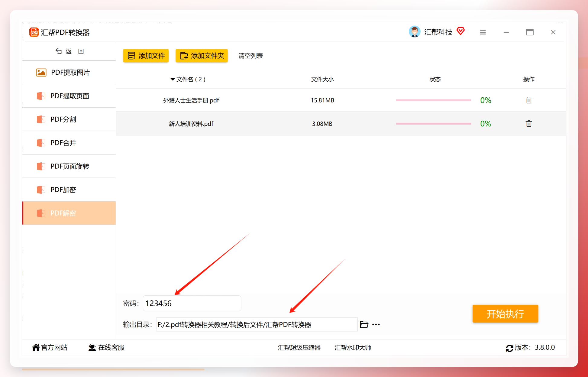Viewport: 588px width, 377px height.
Task: Click the PDF加密 sidebar icon
Action: coord(41,190)
